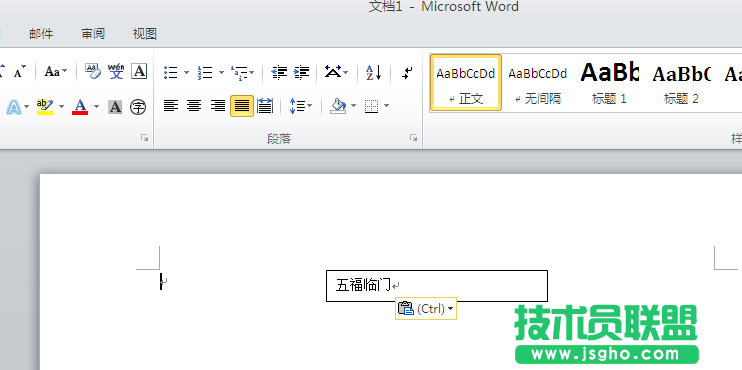
Task: Open the Multilevel List menu
Action: [x=242, y=72]
